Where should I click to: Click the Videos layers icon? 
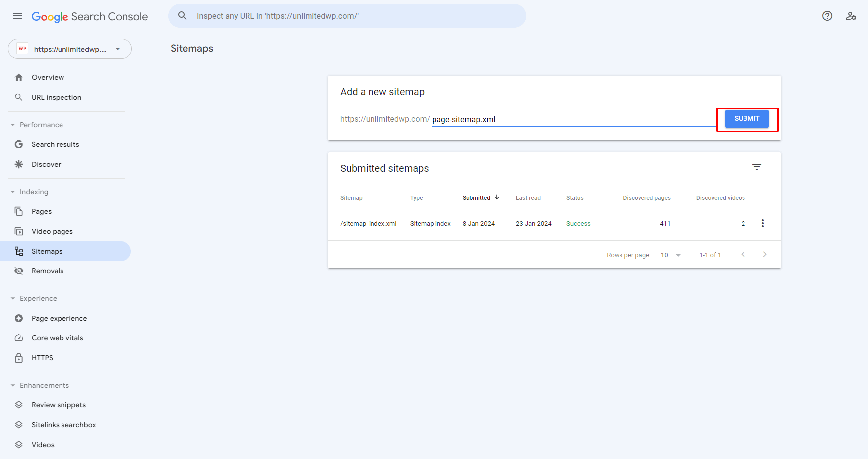pos(19,445)
